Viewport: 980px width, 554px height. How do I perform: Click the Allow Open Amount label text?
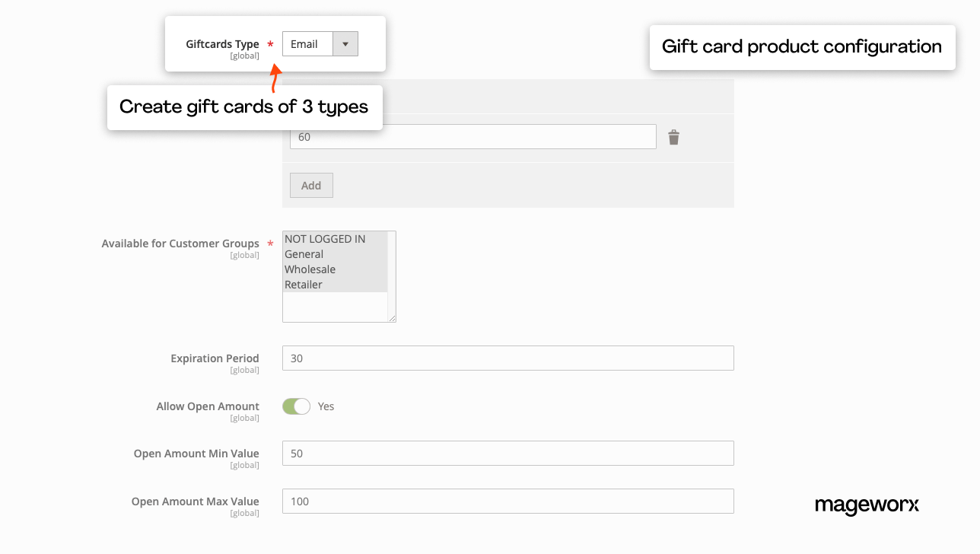coord(208,406)
